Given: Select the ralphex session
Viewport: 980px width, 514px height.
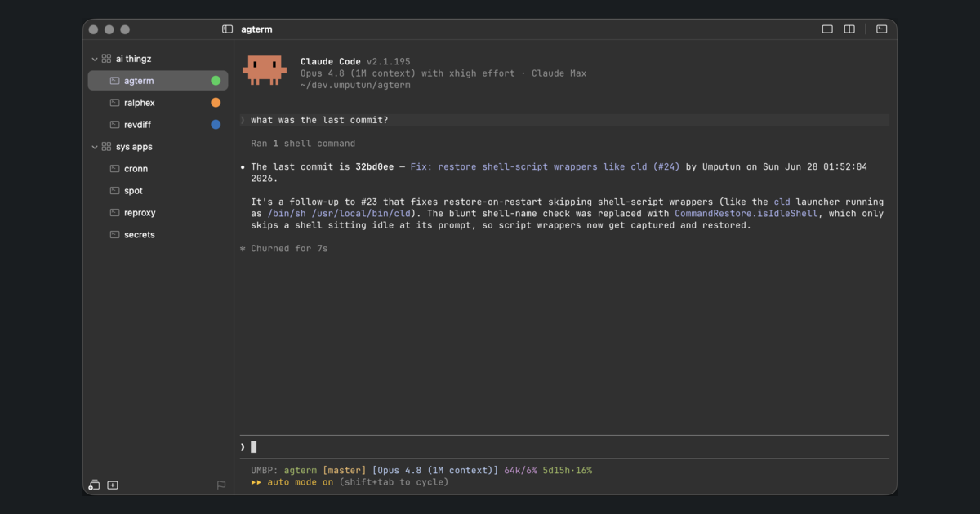Looking at the screenshot, I should coord(158,103).
